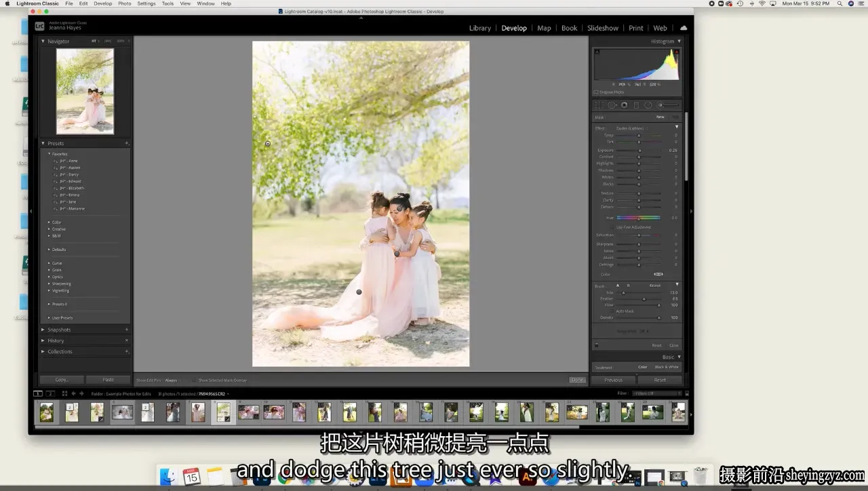Adjust the Exposure slider handle

[x=639, y=150]
